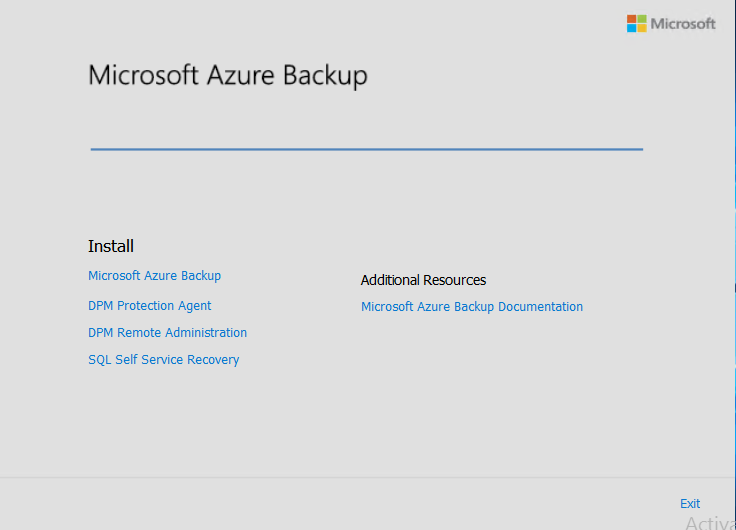
Task: Click the Microsoft four-color logo icon
Action: tap(636, 23)
